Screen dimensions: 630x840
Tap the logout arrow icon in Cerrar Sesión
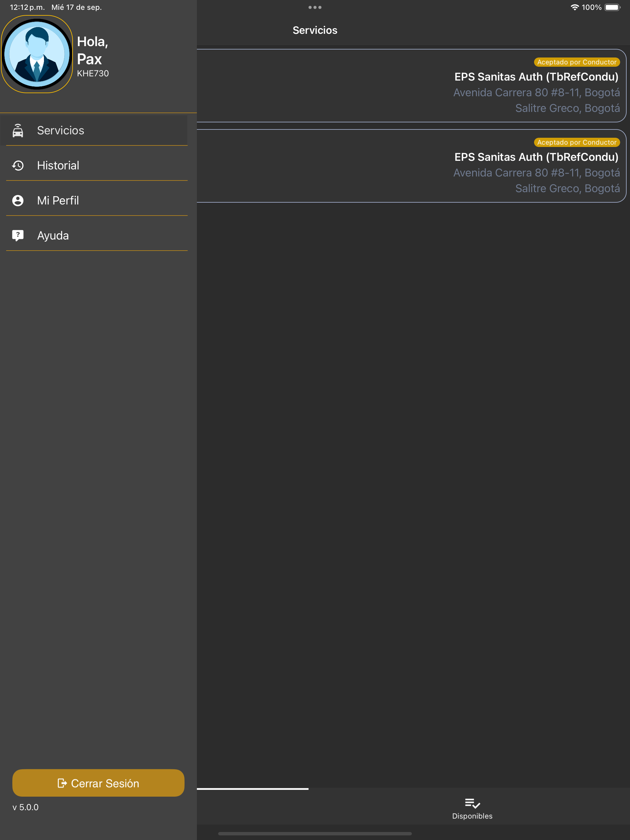click(x=62, y=783)
